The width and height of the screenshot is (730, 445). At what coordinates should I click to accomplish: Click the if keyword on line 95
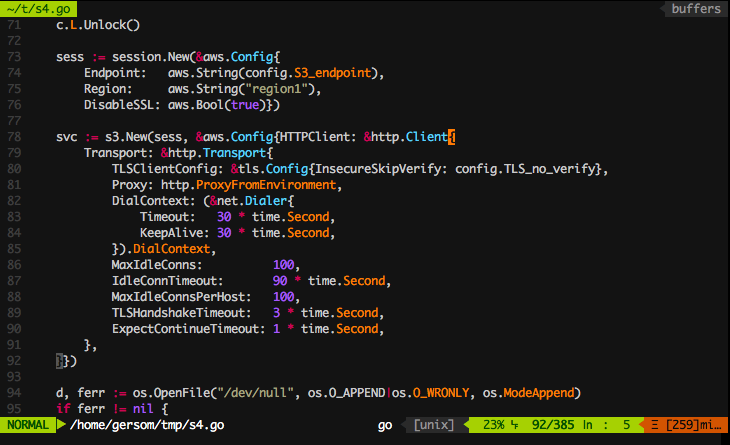coord(63,409)
